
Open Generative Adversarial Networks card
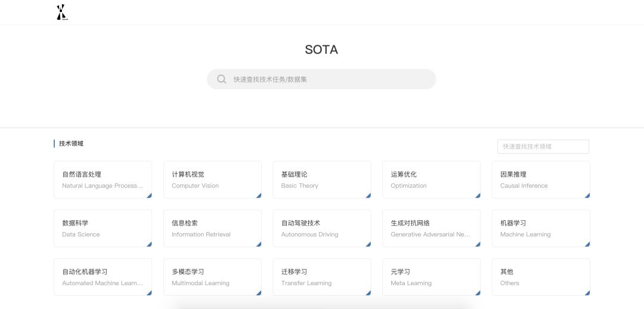(x=431, y=228)
